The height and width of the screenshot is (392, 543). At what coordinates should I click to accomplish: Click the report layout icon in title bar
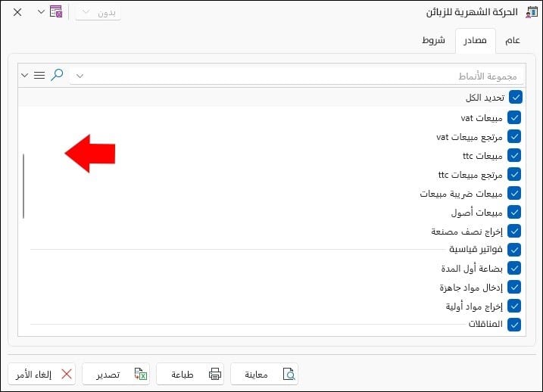(x=56, y=12)
